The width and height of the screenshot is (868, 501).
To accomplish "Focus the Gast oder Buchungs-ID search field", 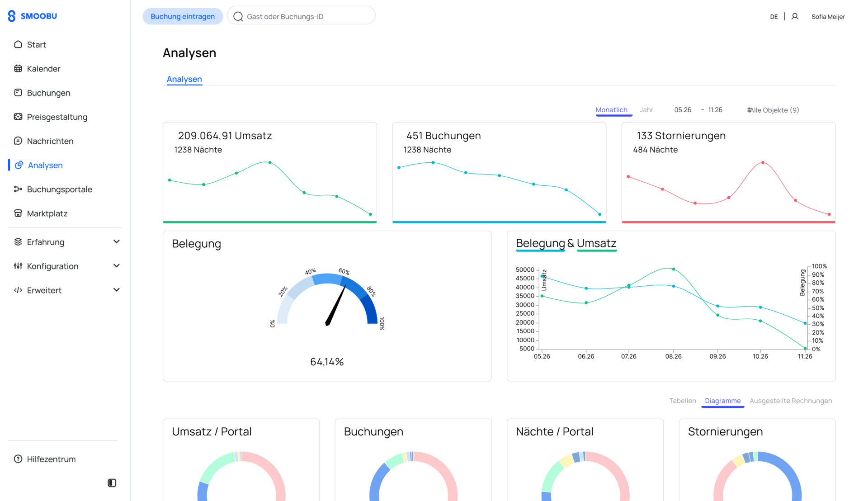I will point(302,16).
